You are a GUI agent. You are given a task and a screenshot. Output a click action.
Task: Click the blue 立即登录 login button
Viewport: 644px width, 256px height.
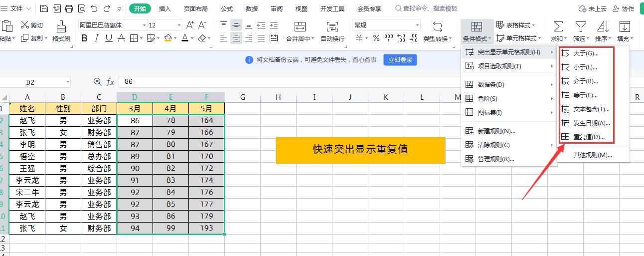point(400,60)
